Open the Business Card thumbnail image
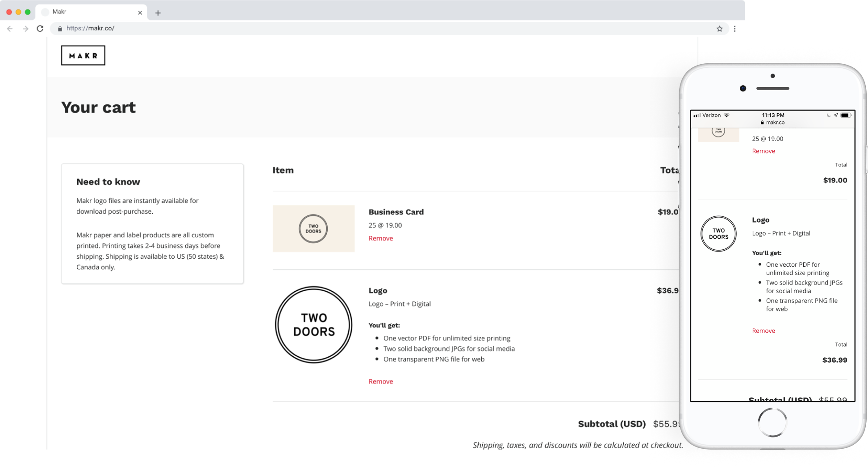The height and width of the screenshot is (467, 868). coord(313,228)
